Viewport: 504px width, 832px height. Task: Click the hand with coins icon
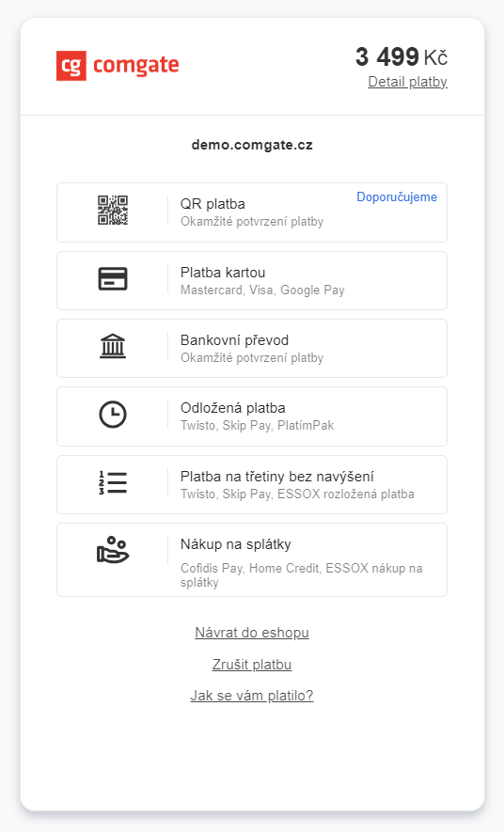click(x=113, y=550)
